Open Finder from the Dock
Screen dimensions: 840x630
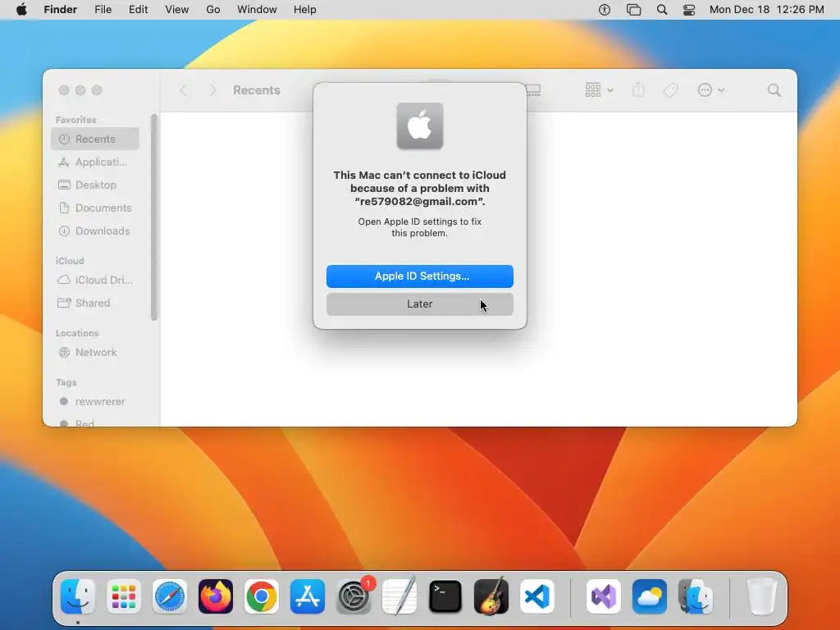78,596
